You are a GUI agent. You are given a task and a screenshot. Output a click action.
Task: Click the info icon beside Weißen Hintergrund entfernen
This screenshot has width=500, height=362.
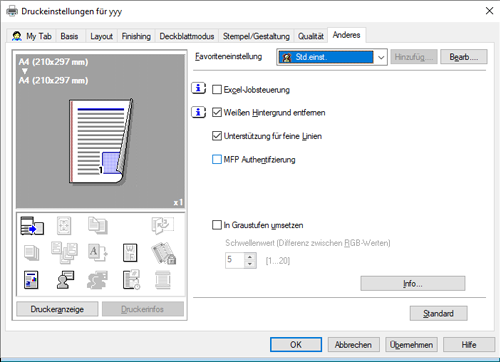[x=198, y=112]
